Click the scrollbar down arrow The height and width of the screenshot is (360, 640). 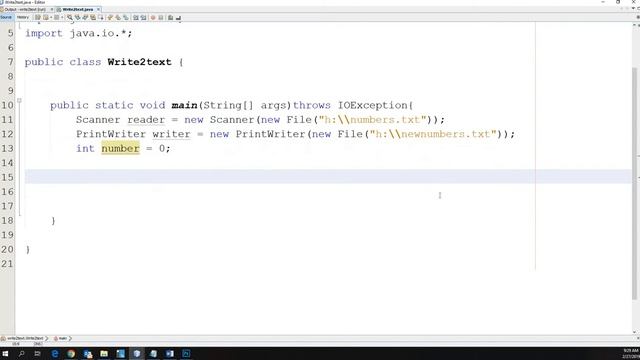634,332
